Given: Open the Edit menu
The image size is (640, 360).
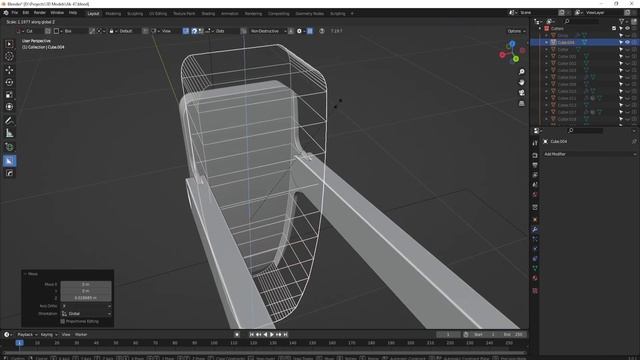Looking at the screenshot, I should tap(25, 13).
